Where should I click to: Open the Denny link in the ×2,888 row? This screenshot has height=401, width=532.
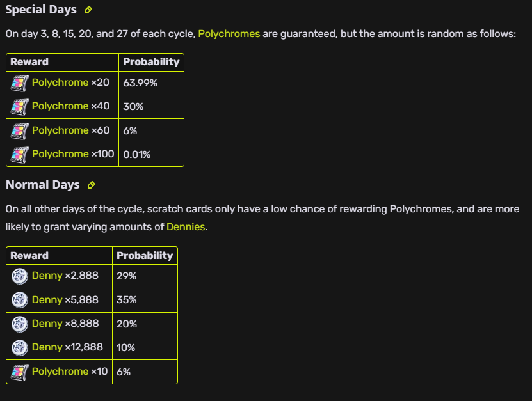(47, 276)
